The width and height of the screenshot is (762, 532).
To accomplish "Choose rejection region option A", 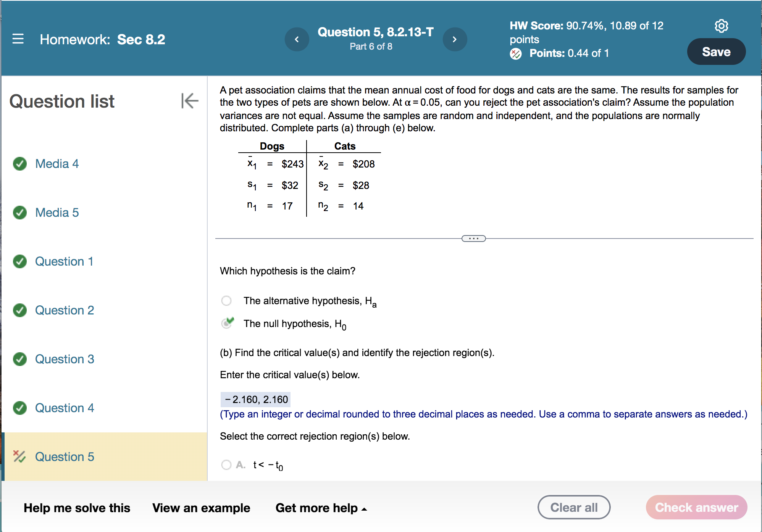I will tap(226, 465).
